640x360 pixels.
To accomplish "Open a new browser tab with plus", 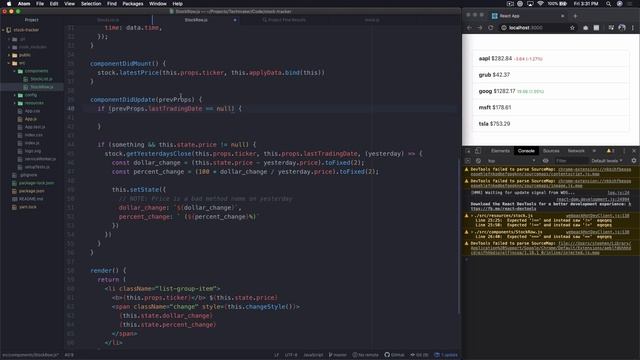I will (x=575, y=16).
